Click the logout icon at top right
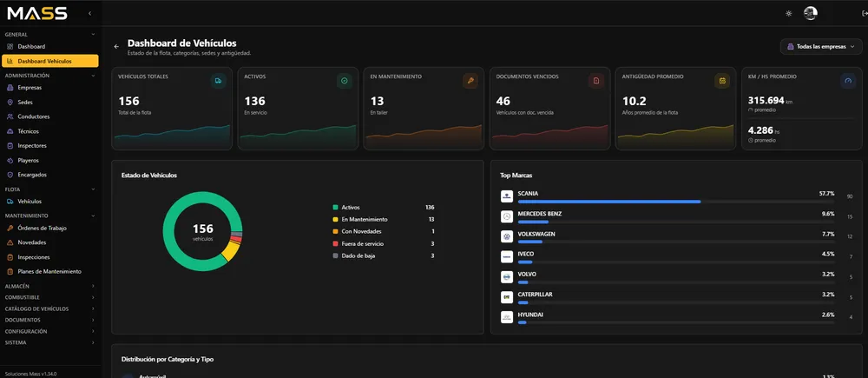 (x=865, y=13)
